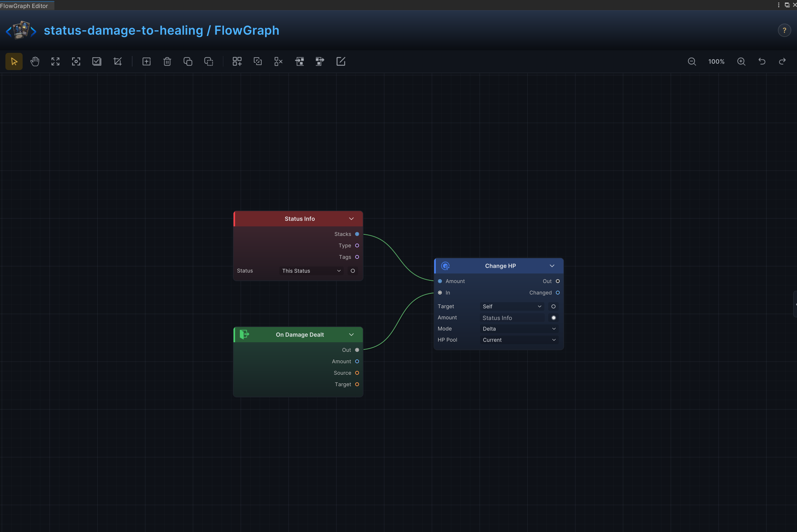Click the grid-plus create group icon
The height and width of the screenshot is (532, 797).
(x=237, y=61)
